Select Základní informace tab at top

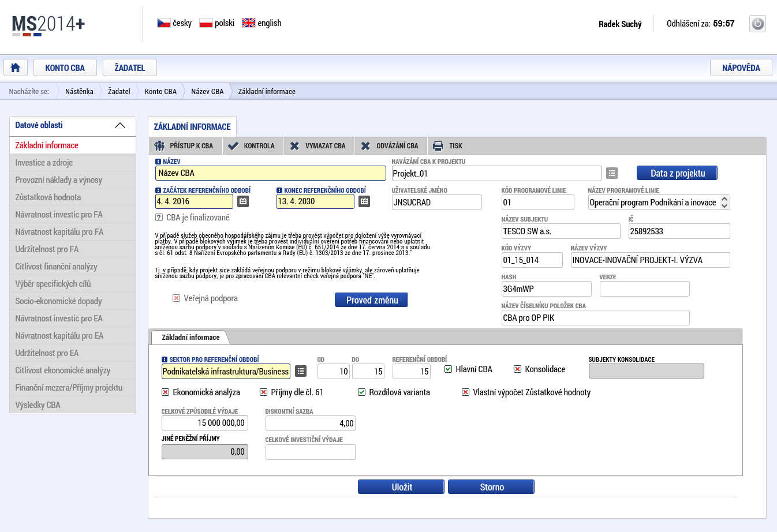[192, 126]
